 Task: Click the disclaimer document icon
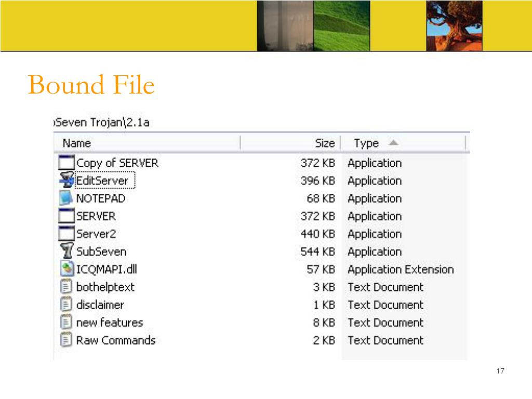[66, 304]
